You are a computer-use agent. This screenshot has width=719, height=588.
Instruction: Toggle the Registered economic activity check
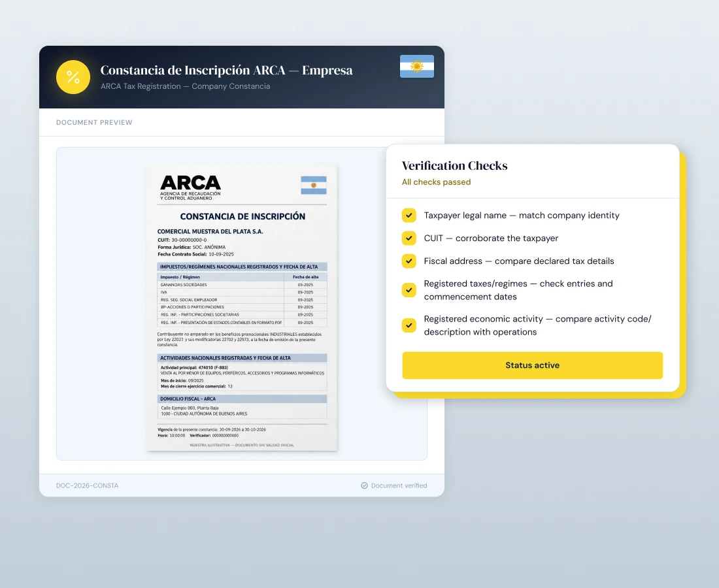(409, 325)
